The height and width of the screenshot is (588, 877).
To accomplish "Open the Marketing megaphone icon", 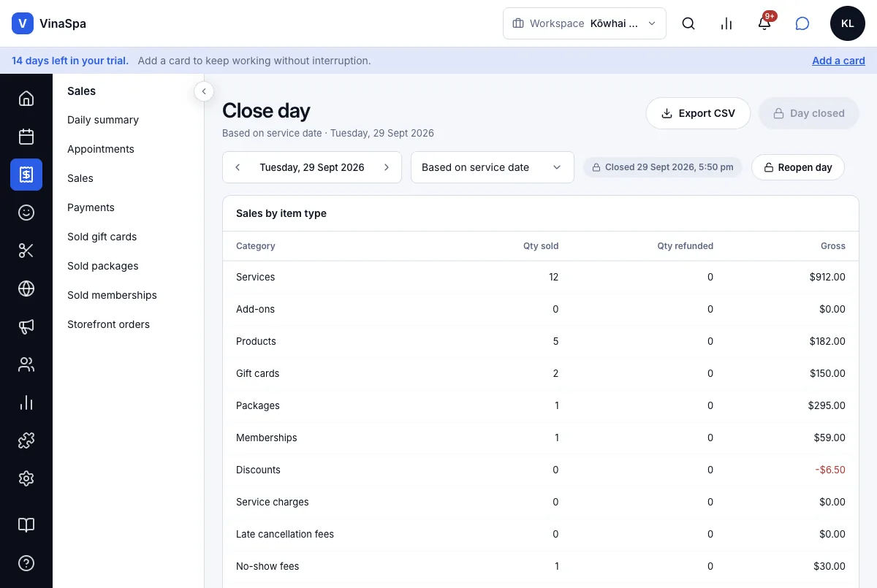I will pyautogui.click(x=26, y=327).
